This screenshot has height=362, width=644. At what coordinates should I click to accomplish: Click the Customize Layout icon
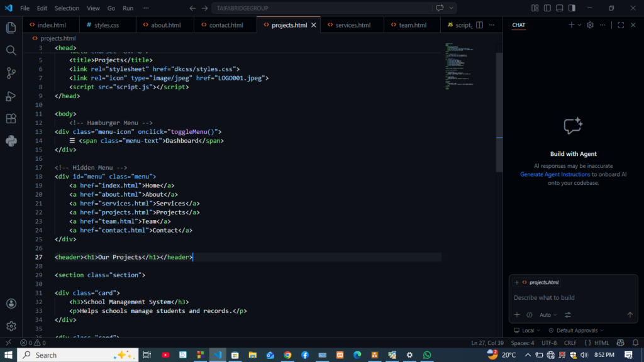[x=535, y=8]
